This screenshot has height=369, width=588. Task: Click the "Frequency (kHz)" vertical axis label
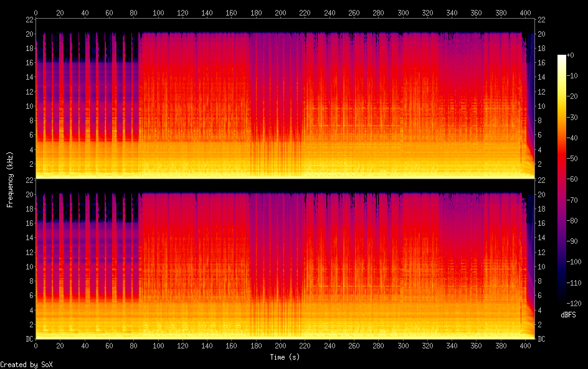coord(10,179)
